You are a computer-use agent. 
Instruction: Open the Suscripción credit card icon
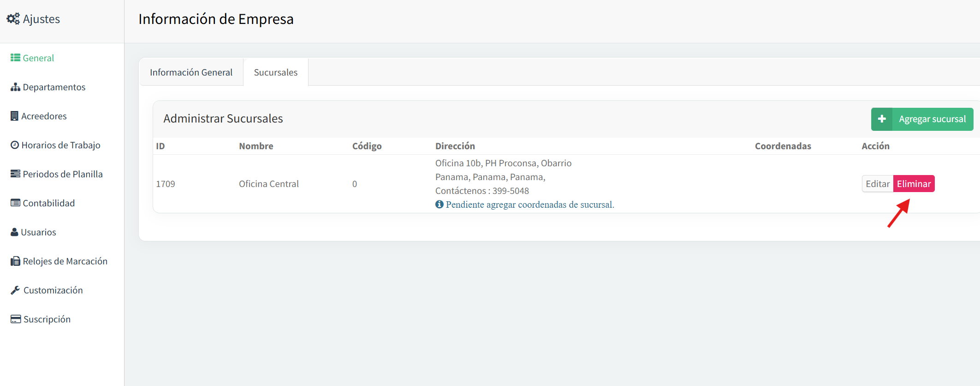[x=16, y=319]
